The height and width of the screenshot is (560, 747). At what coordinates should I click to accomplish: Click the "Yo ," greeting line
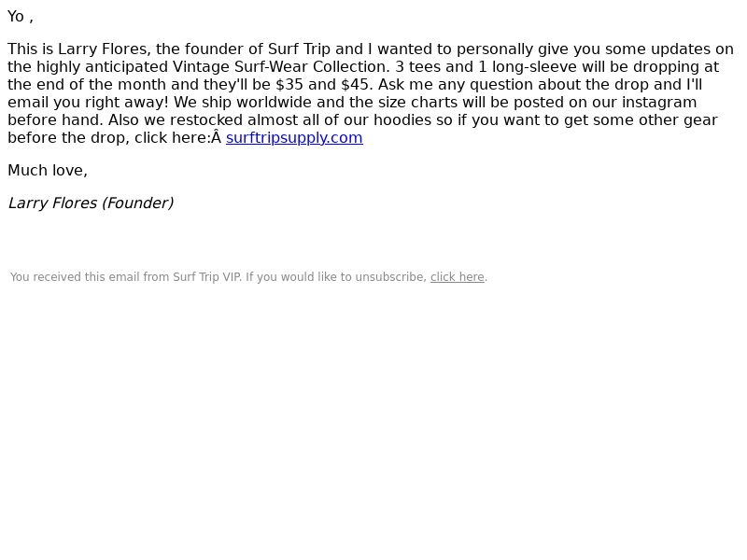21,17
